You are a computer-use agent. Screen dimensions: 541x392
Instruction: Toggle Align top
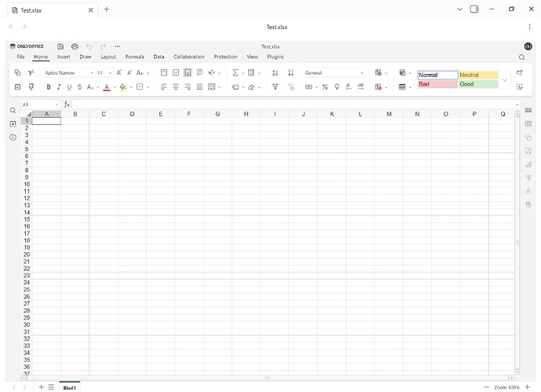(164, 72)
